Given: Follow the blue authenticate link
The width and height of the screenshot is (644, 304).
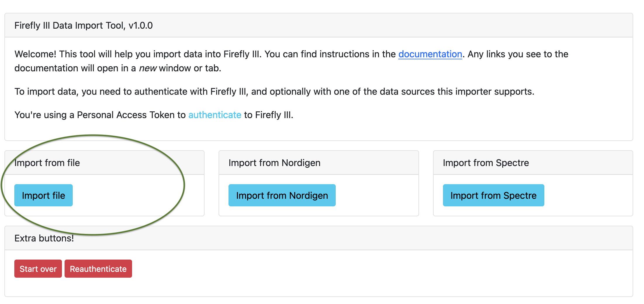Looking at the screenshot, I should point(214,115).
